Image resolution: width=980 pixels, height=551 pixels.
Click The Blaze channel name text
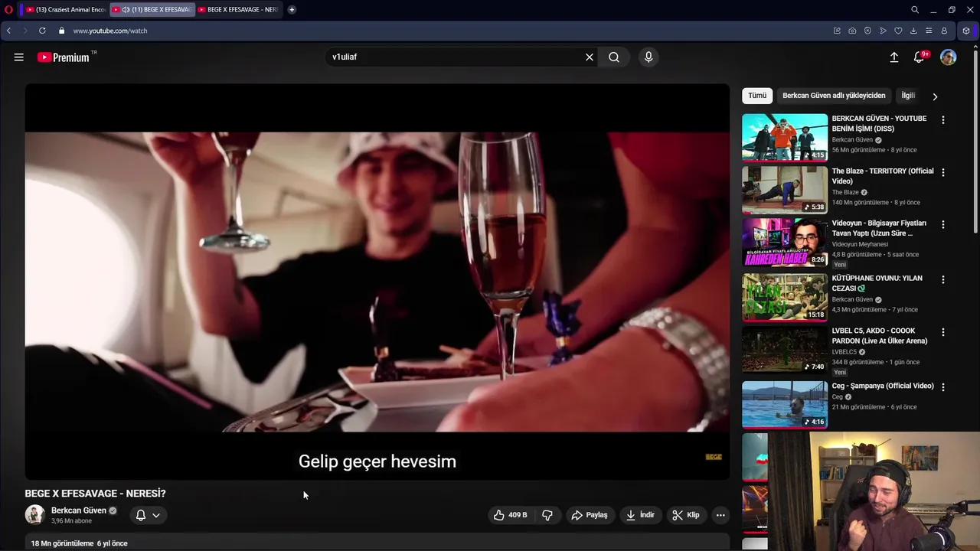tap(845, 192)
